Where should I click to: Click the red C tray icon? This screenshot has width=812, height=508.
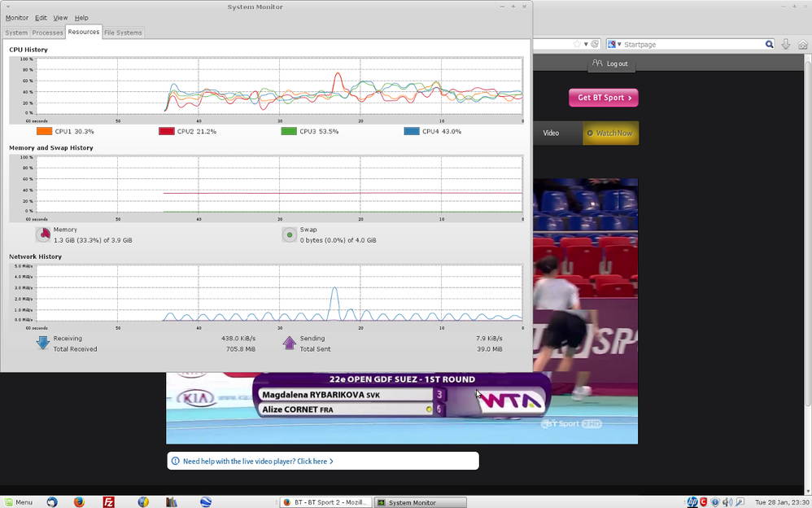(x=704, y=501)
